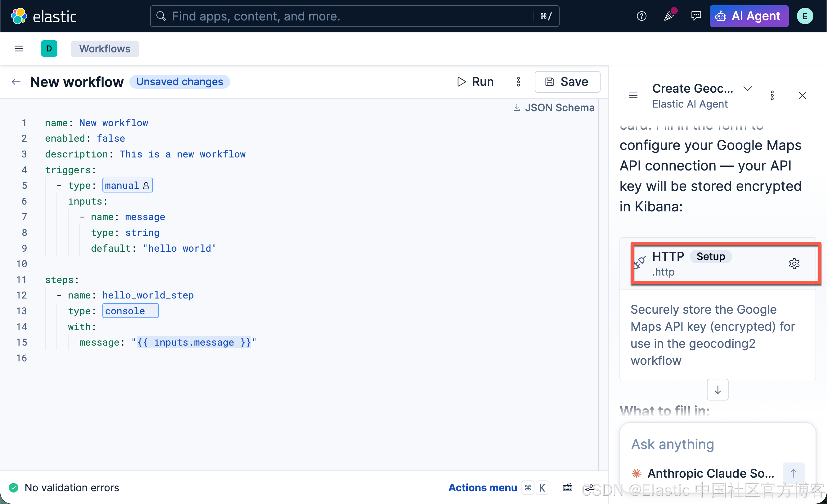Image resolution: width=827 pixels, height=504 pixels.
Task: Click line 3 description text
Action: (183, 154)
